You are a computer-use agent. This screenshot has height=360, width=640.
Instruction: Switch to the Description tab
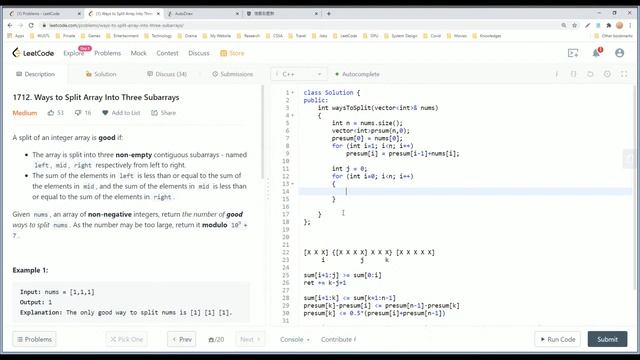[x=36, y=74]
